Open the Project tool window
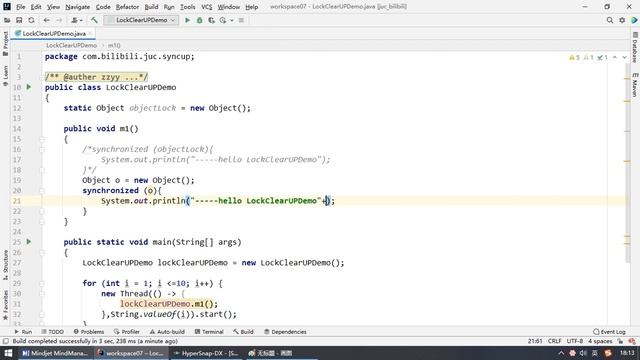This screenshot has width=640, height=360. pos(5,44)
